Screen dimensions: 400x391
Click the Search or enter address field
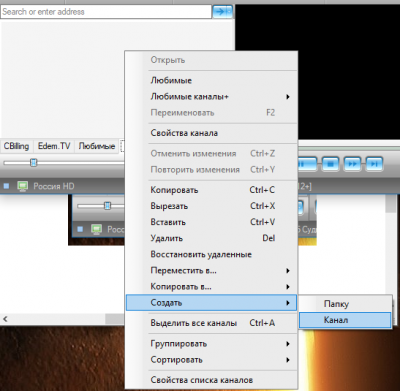(106, 12)
